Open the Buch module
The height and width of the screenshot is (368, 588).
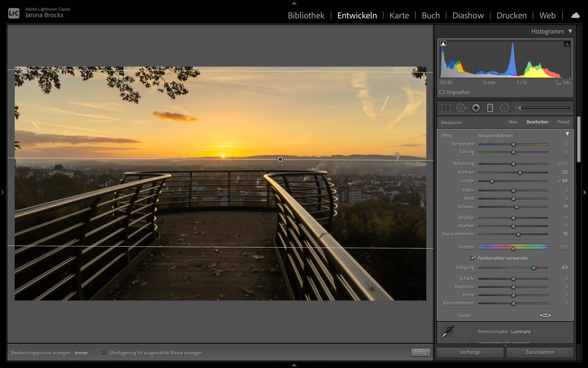point(431,16)
